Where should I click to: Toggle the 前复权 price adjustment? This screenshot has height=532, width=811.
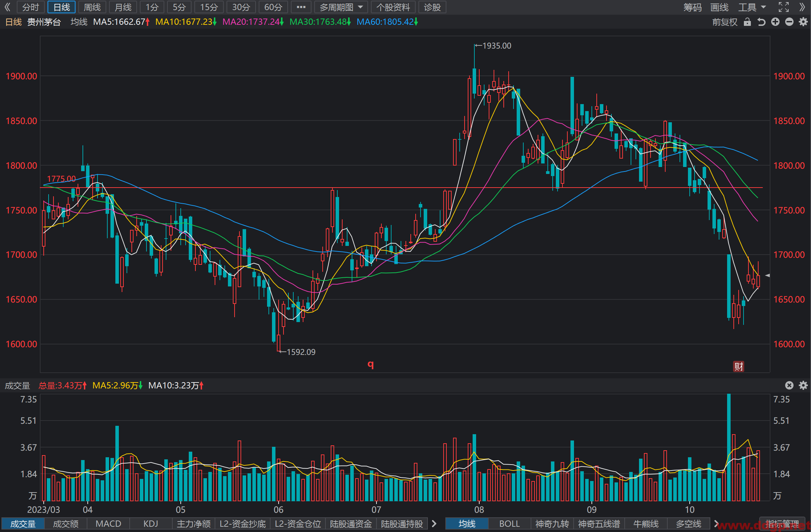[725, 22]
